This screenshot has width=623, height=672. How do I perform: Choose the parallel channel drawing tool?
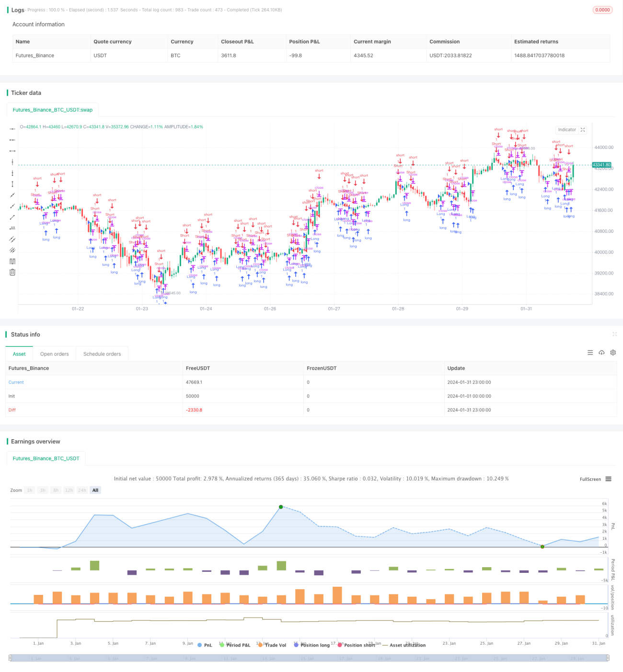point(12,239)
